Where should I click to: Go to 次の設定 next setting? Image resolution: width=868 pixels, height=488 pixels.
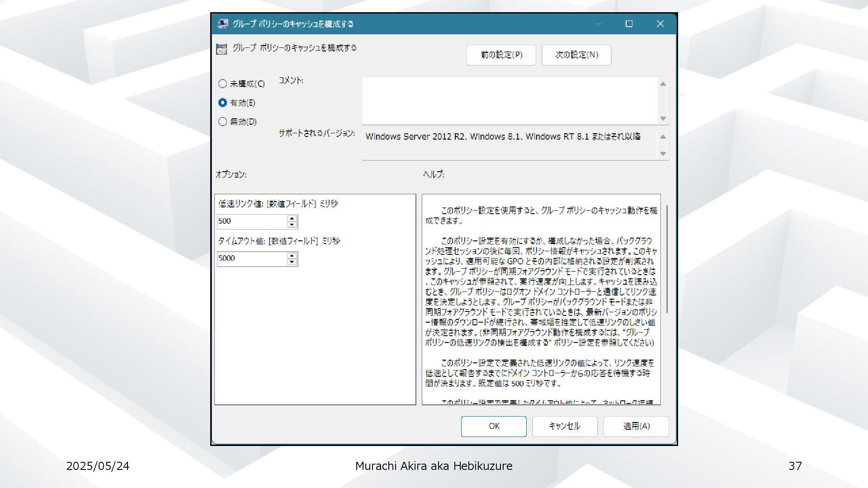coord(576,55)
